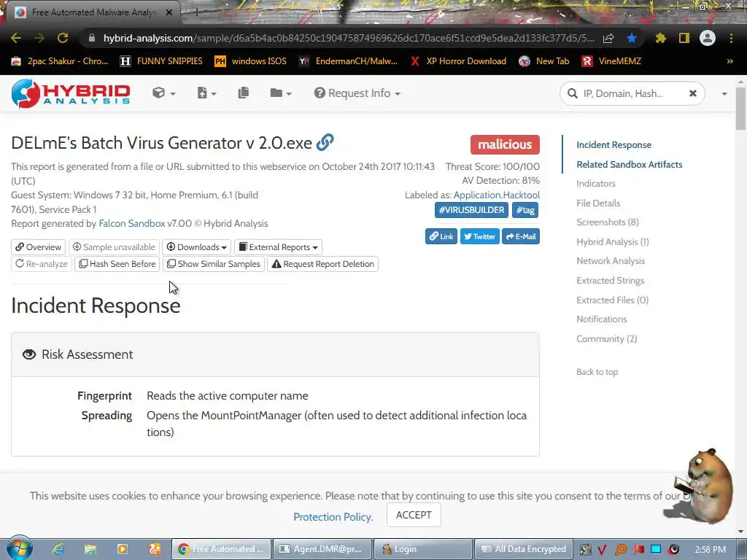Open the file submission dropdown menu

[206, 93]
